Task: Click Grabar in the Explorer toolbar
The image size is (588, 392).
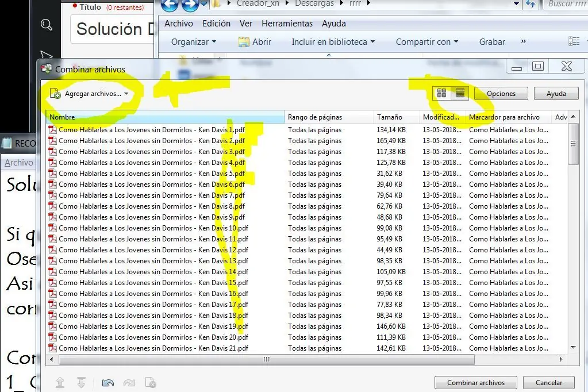Action: [492, 41]
